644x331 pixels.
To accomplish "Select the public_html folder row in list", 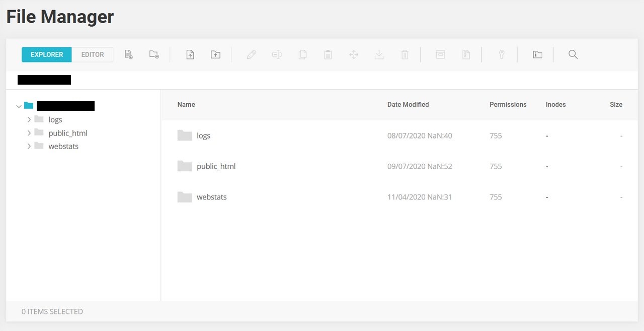I will 216,166.
